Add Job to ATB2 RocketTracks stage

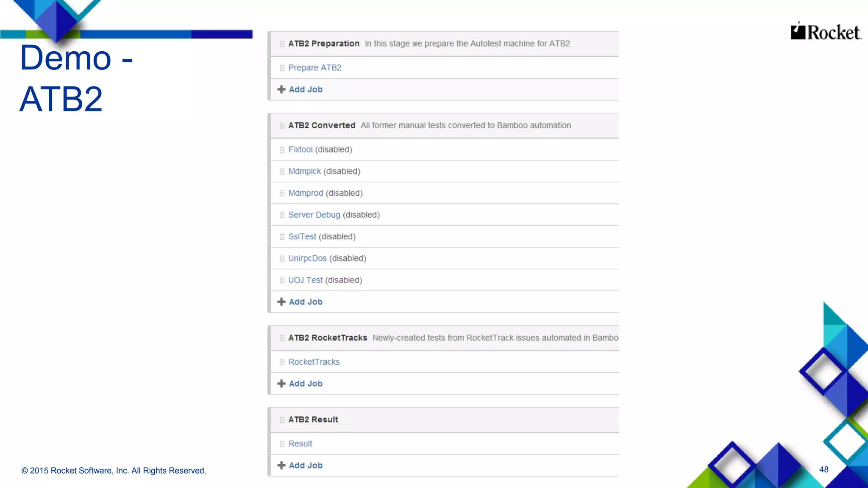(x=306, y=383)
